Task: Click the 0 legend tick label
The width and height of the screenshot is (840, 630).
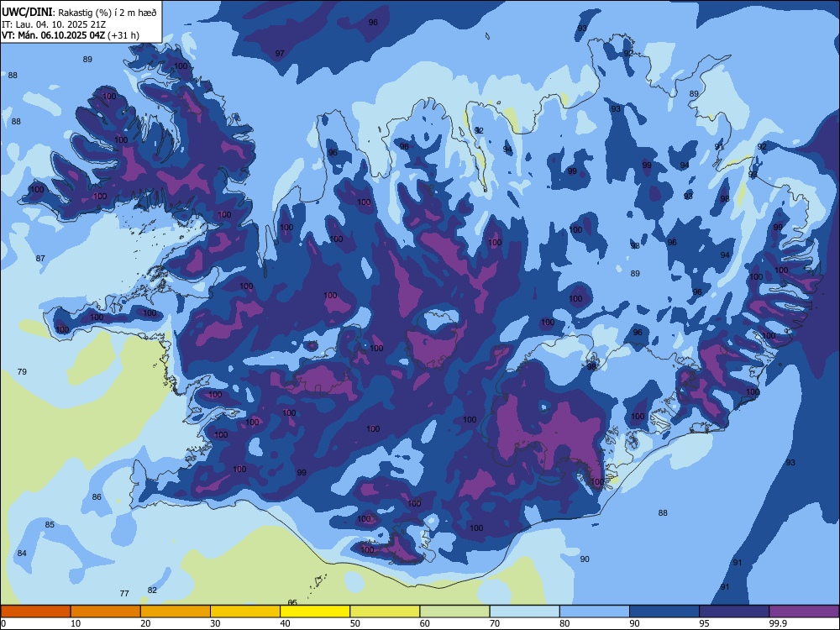Action: coord(3,623)
